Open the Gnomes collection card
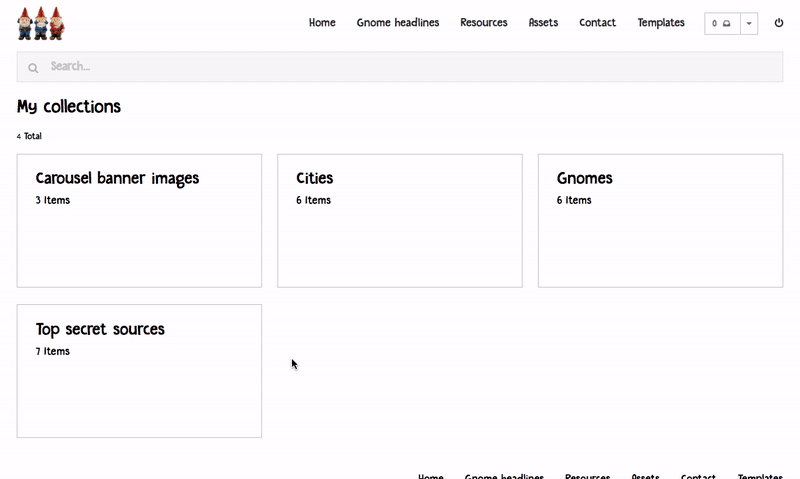Viewport: 800px width, 479px height. 661,221
